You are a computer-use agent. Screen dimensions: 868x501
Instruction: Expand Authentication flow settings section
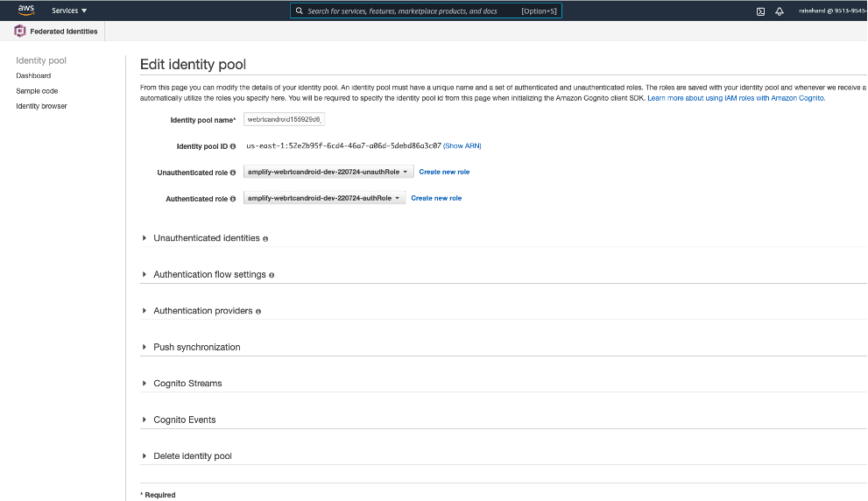[209, 274]
